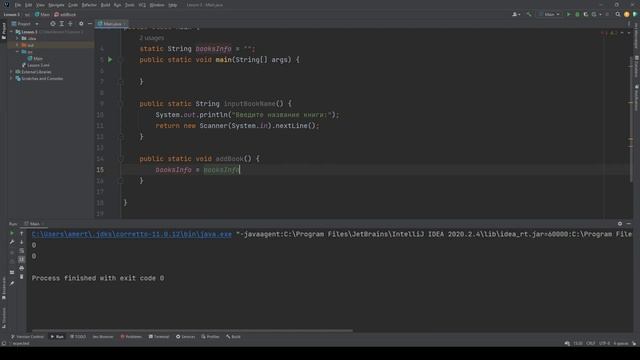Open Run panel settings gear
Screen dimensions: 640x360
pyautogui.click(x=620, y=224)
